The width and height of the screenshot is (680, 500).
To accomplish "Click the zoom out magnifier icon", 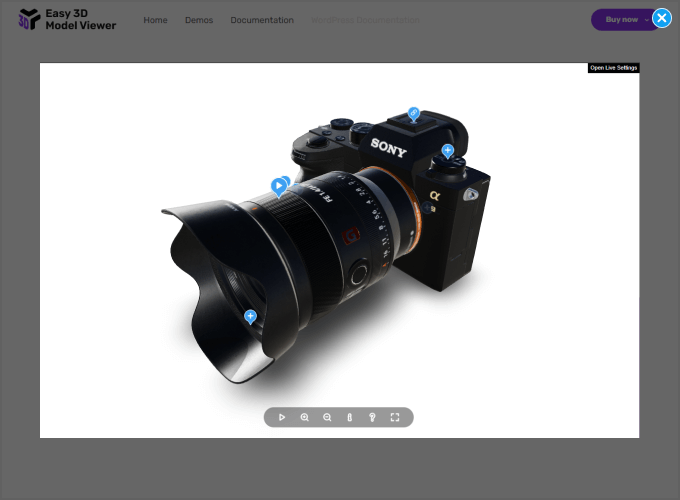I will click(x=327, y=417).
